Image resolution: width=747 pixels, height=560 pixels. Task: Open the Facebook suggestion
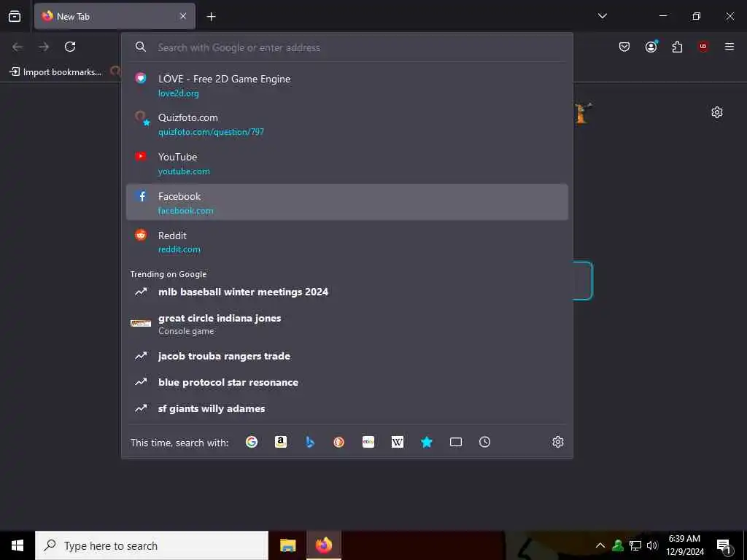pos(347,203)
